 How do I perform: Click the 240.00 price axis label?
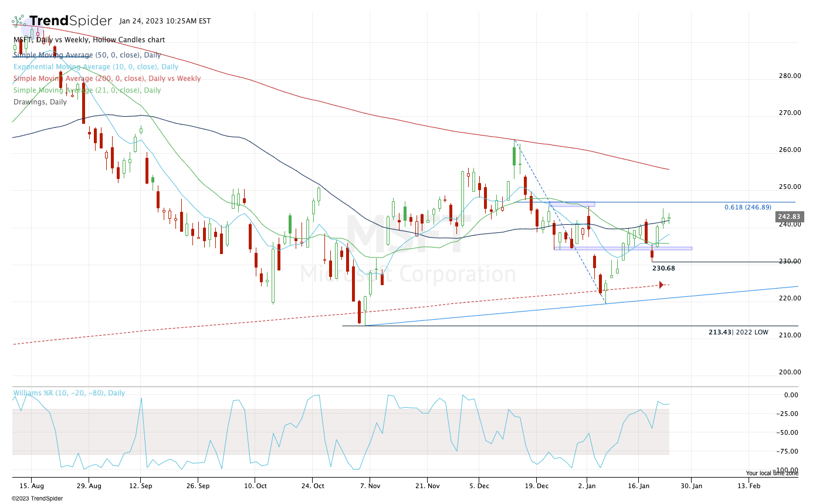(x=790, y=224)
